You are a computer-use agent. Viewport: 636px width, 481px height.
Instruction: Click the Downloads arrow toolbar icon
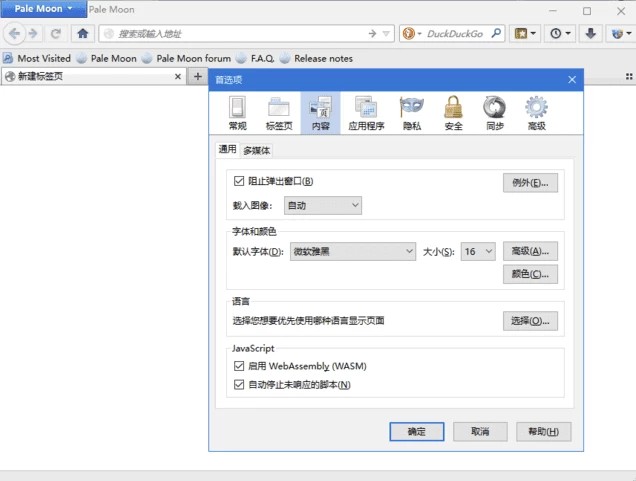pyautogui.click(x=591, y=33)
